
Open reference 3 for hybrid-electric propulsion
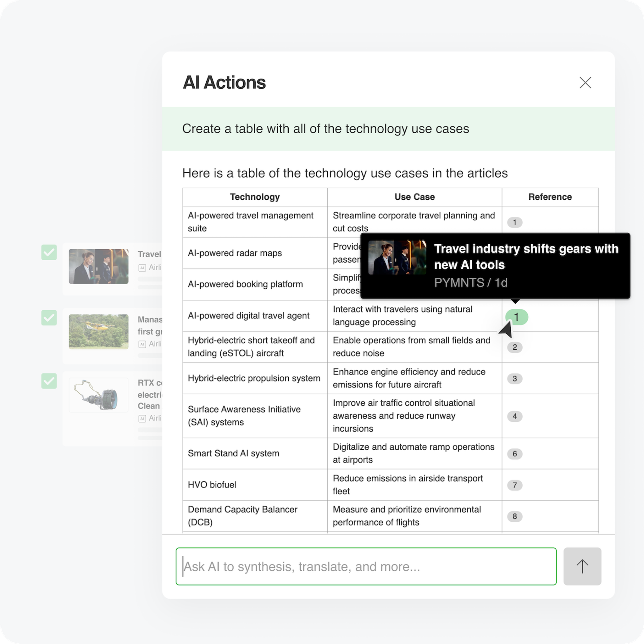point(515,379)
